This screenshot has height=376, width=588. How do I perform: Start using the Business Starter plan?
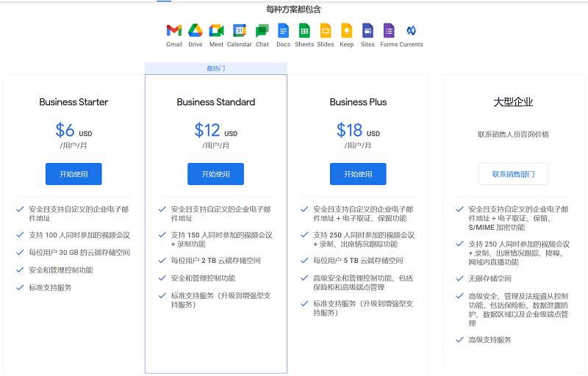(73, 174)
